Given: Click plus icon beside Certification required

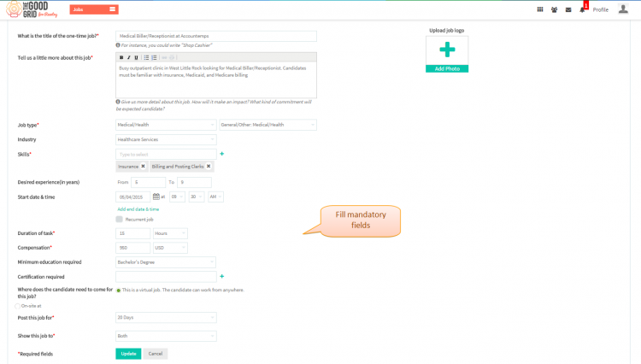Looking at the screenshot, I should point(222,277).
